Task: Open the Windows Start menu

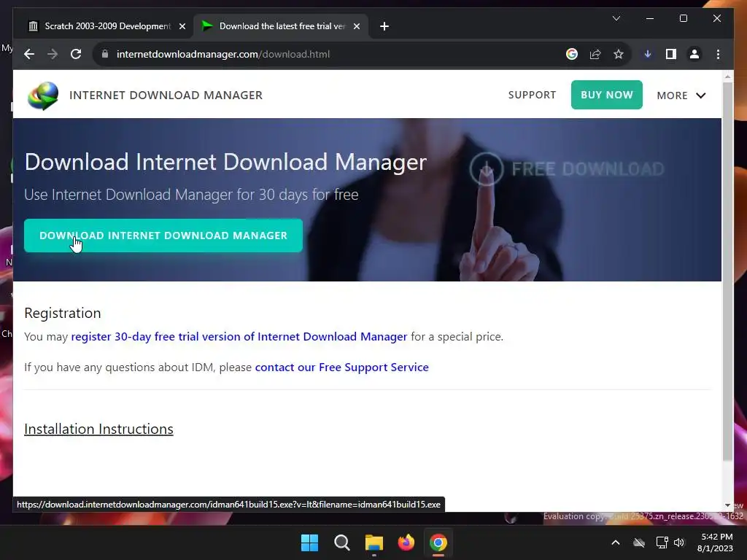Action: [x=309, y=542]
